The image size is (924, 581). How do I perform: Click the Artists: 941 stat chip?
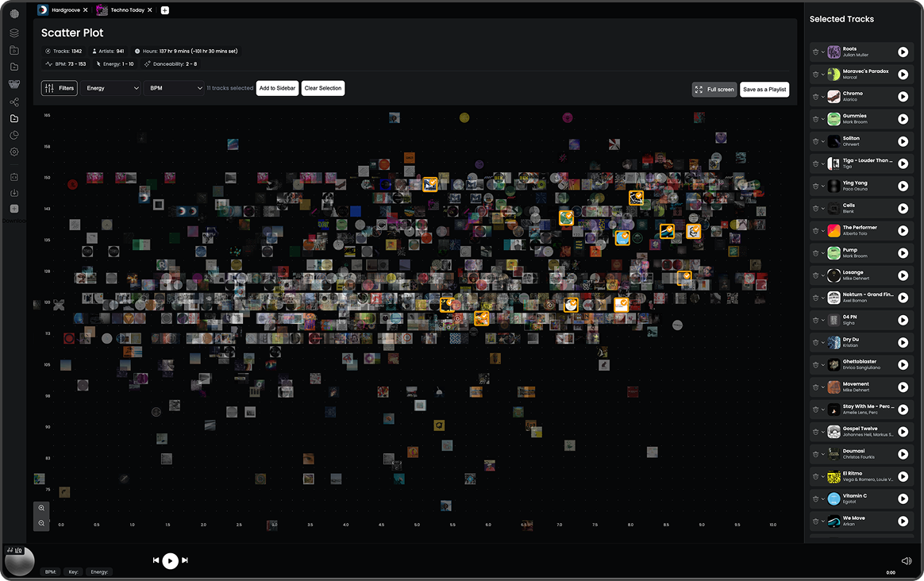109,52
